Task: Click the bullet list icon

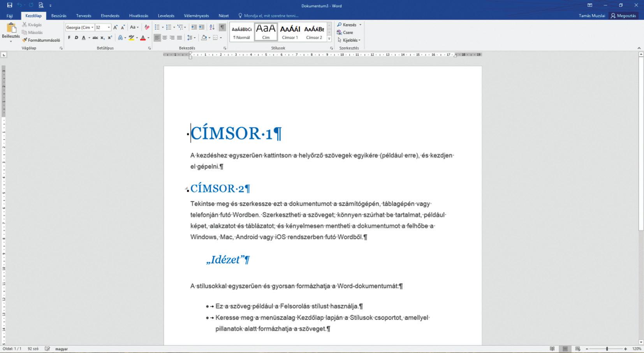Action: 158,27
